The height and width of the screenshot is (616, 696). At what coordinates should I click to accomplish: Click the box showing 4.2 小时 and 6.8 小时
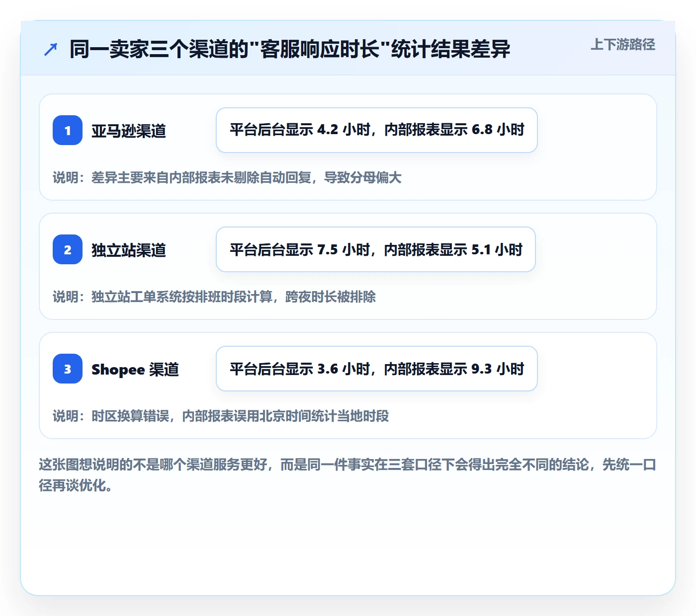click(x=377, y=130)
